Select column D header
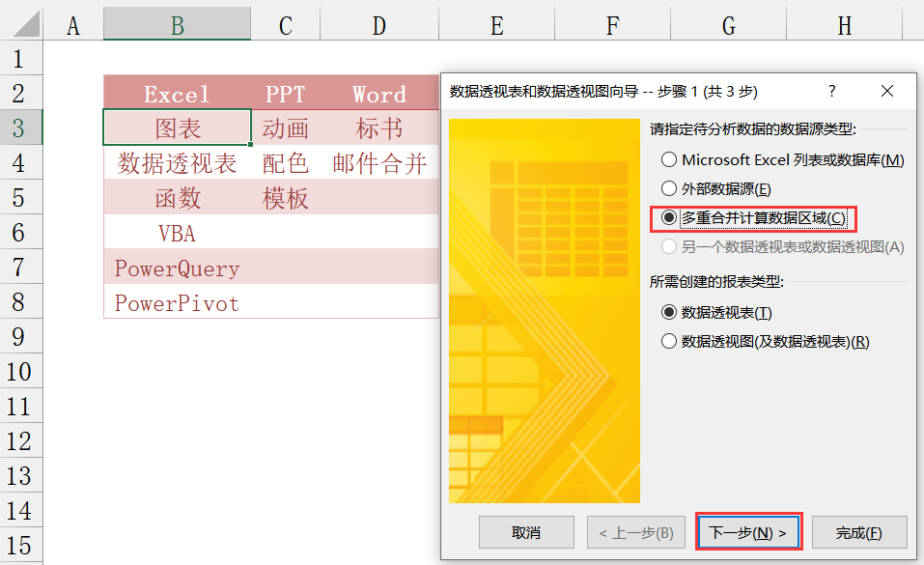This screenshot has height=565, width=924. (378, 25)
